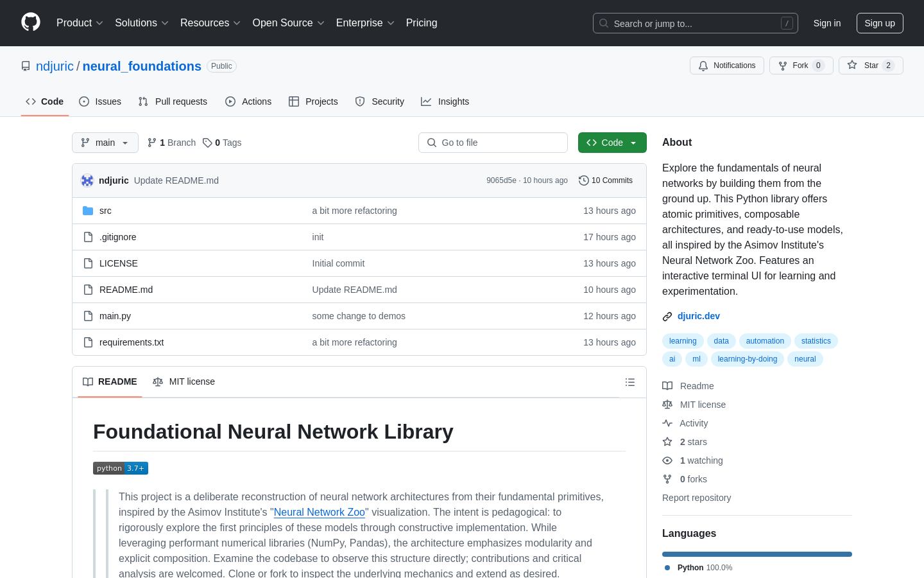View 2 stars in About sidebar

click(x=685, y=442)
